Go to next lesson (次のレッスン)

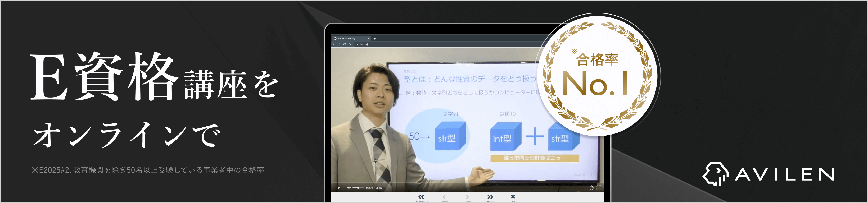[x=490, y=197]
